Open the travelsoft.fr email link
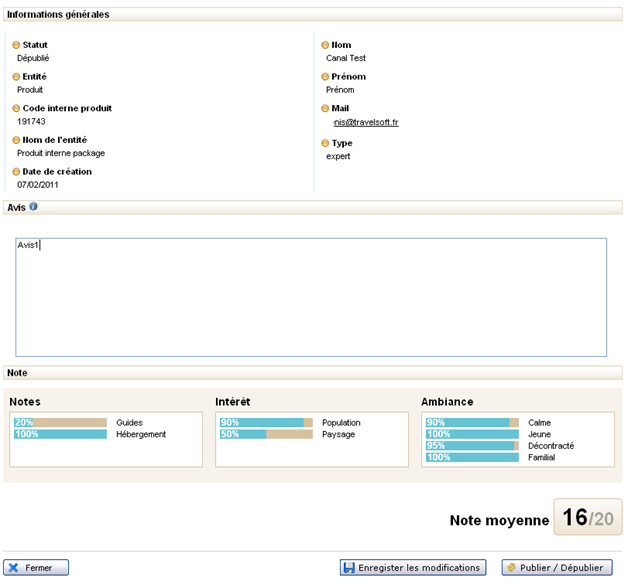The image size is (628, 584). [x=366, y=123]
